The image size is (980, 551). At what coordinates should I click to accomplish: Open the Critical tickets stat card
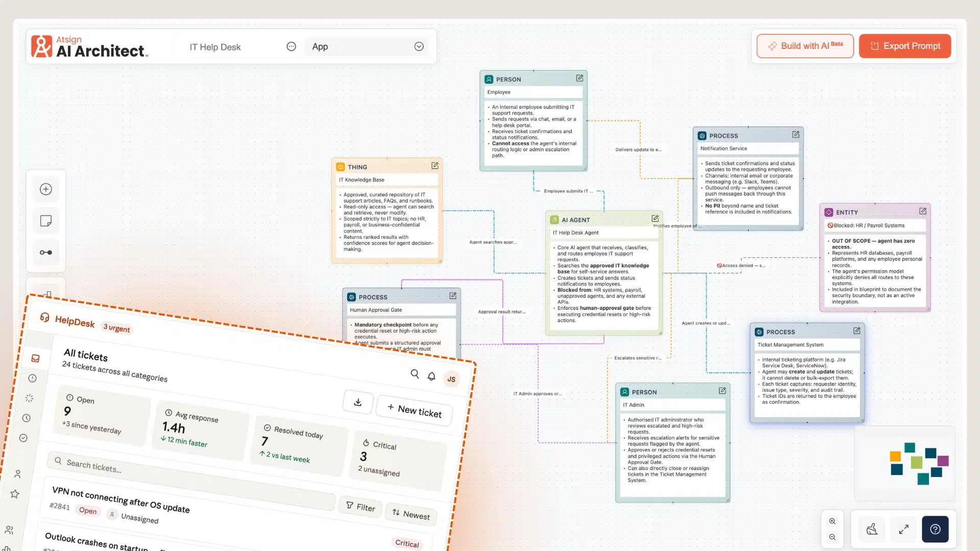coord(398,461)
